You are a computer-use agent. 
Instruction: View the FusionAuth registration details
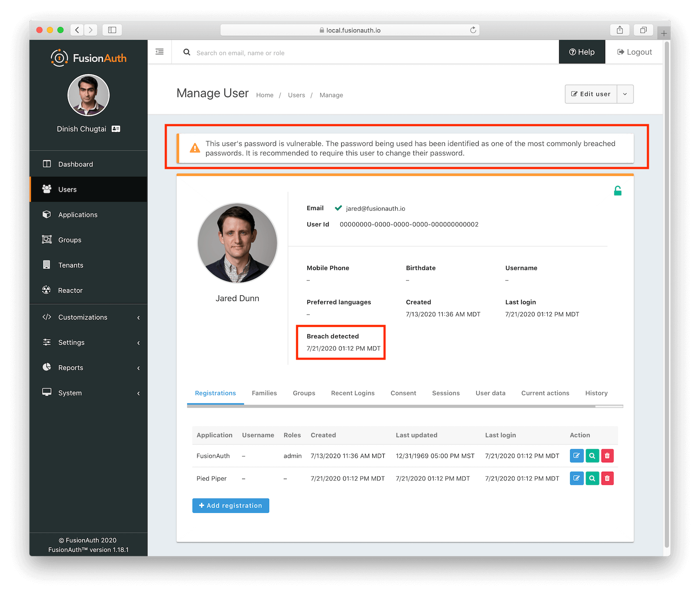click(592, 456)
